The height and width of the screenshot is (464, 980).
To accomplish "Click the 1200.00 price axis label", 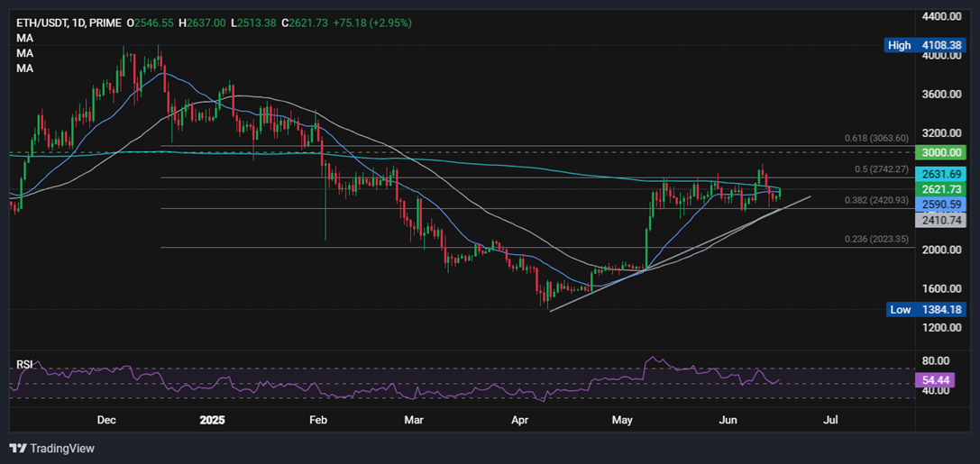I will point(943,328).
